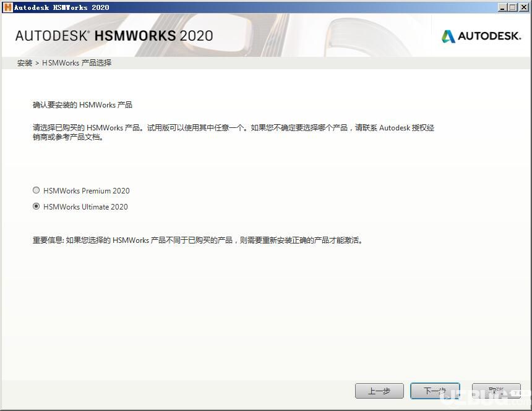Click the 取消 (Cancel) button
532x411 pixels.
[496, 391]
